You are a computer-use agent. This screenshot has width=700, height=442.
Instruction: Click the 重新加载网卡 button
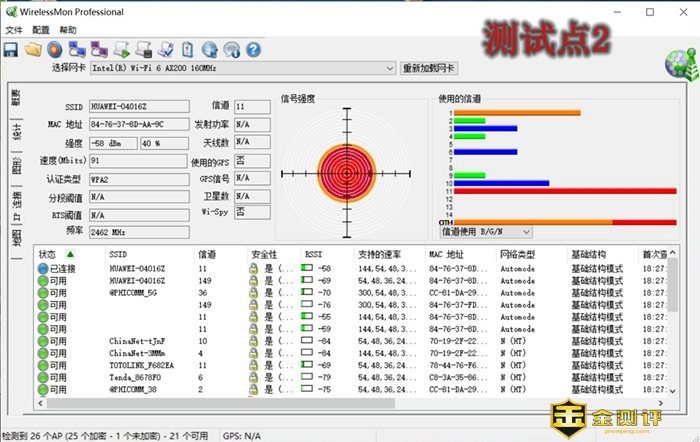(428, 68)
